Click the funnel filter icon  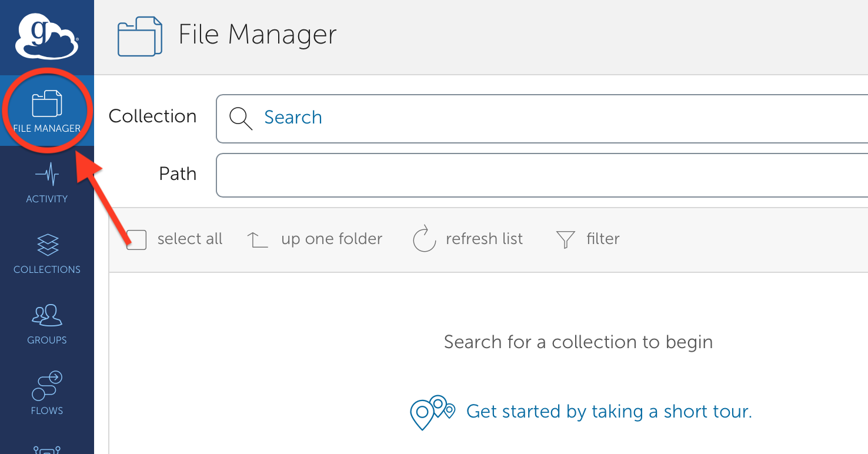coord(565,240)
